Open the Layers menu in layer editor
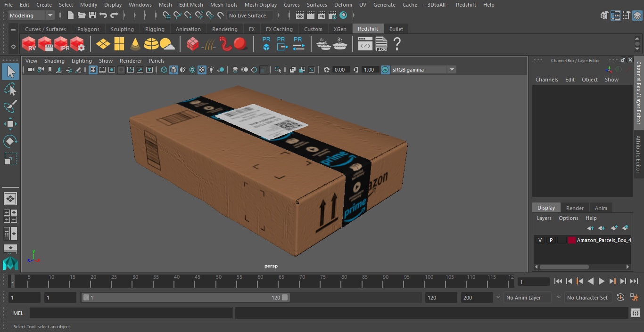The height and width of the screenshot is (332, 644). click(x=544, y=218)
